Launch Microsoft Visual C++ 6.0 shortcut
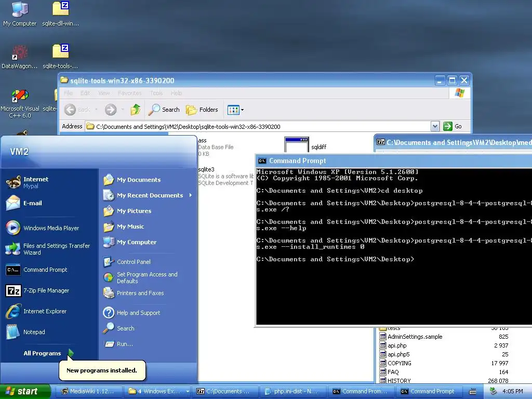This screenshot has width=532, height=399. 20,103
